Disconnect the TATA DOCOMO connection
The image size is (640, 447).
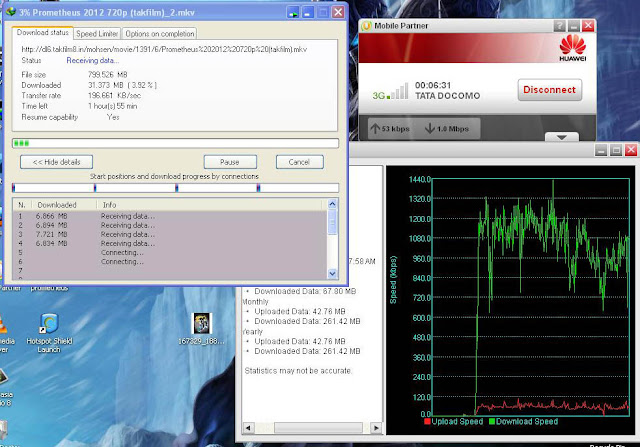coord(549,90)
